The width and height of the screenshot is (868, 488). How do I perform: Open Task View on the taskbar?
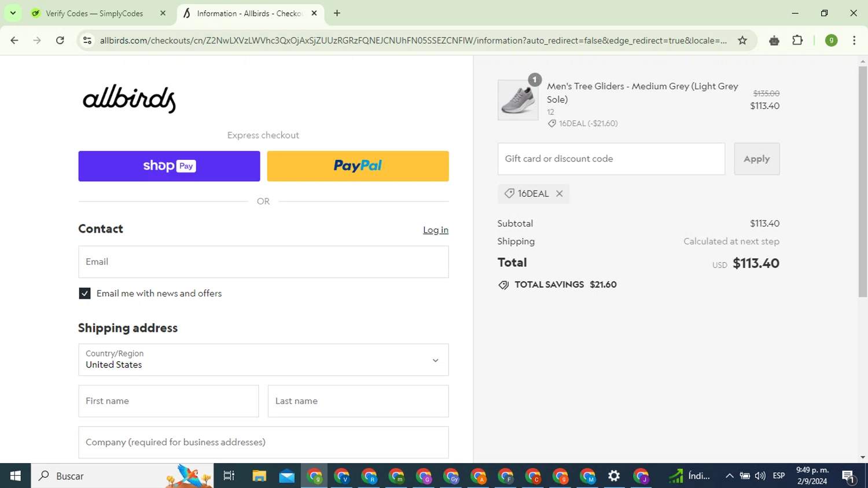[x=229, y=476]
